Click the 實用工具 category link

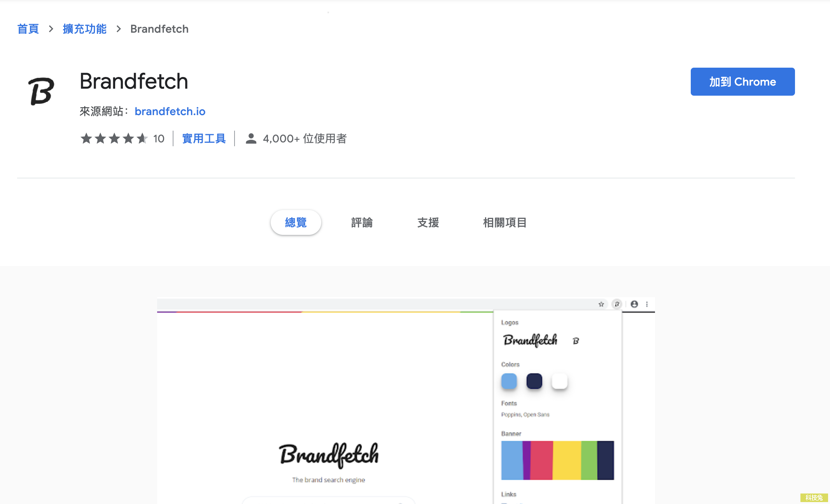(x=204, y=138)
